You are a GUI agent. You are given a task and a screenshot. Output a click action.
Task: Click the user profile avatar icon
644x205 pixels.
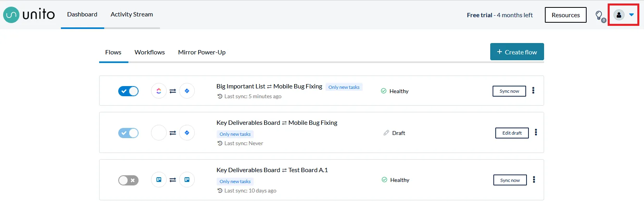coord(619,15)
